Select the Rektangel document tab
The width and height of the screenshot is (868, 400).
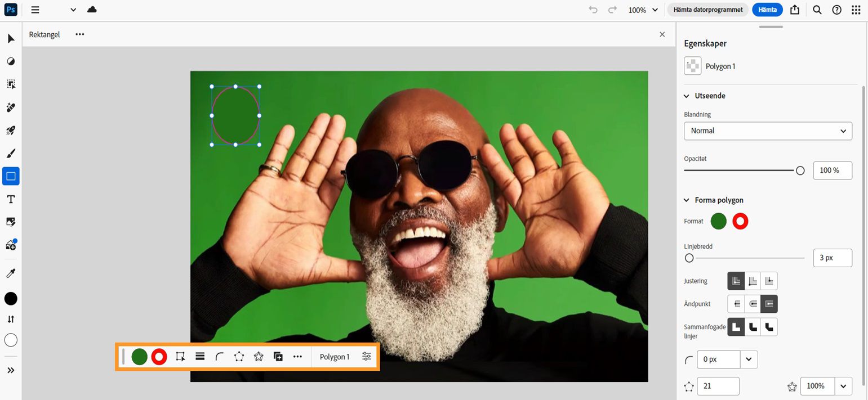coord(44,34)
